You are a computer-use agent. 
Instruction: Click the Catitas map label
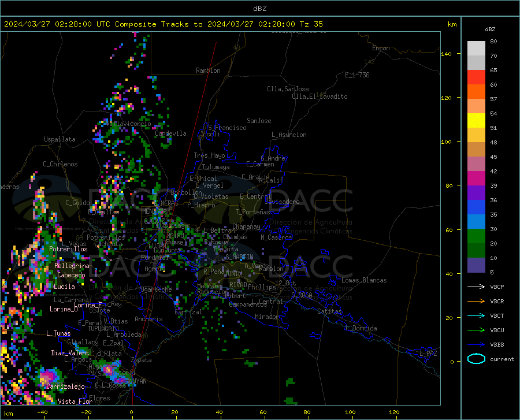pos(330,311)
